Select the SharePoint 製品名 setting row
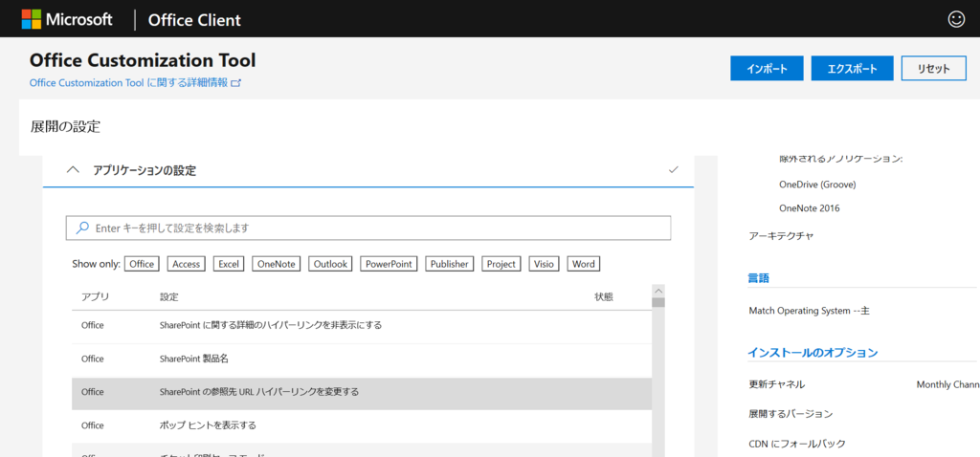This screenshot has height=457, width=980. [x=362, y=359]
